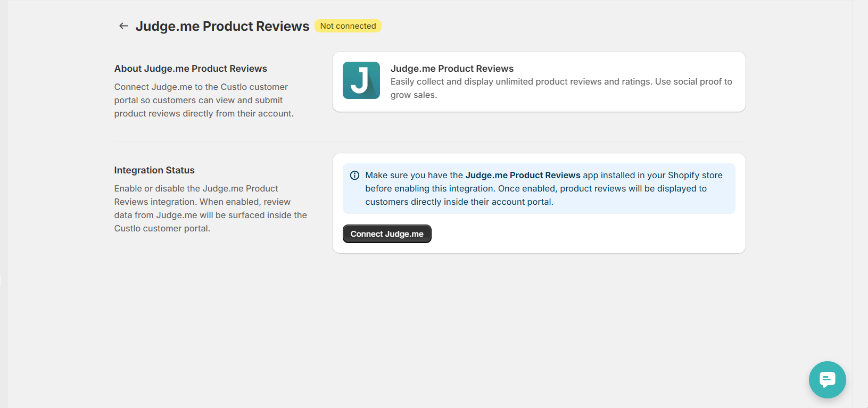Connect Judge.me using the dark button

(387, 234)
